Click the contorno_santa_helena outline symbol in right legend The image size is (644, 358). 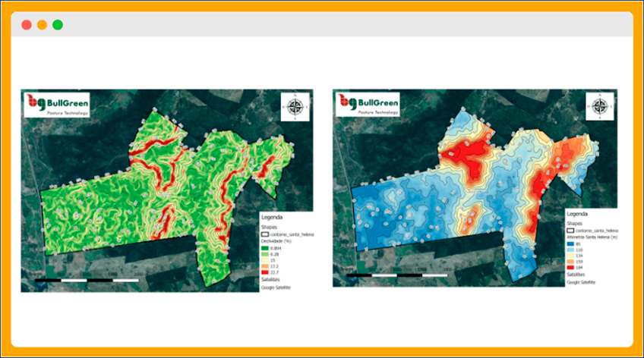[x=571, y=229]
